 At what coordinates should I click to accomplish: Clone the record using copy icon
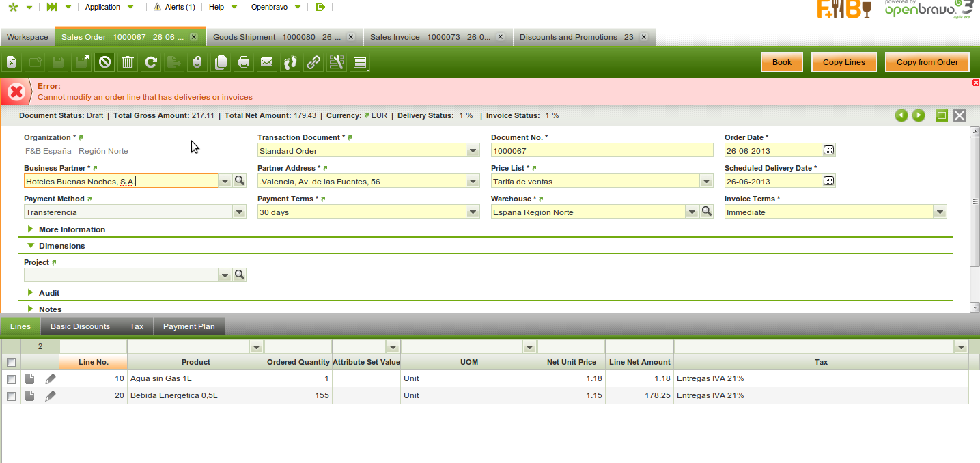point(221,63)
